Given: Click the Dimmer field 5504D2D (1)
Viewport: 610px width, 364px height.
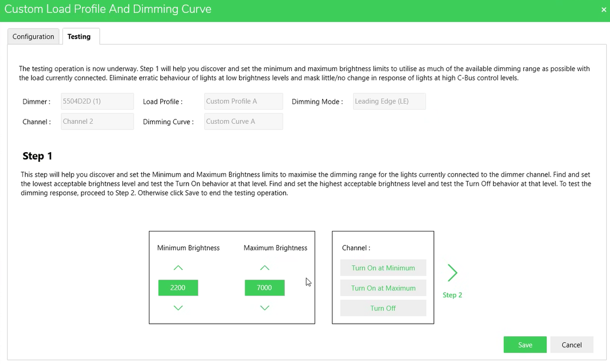Looking at the screenshot, I should click(97, 101).
